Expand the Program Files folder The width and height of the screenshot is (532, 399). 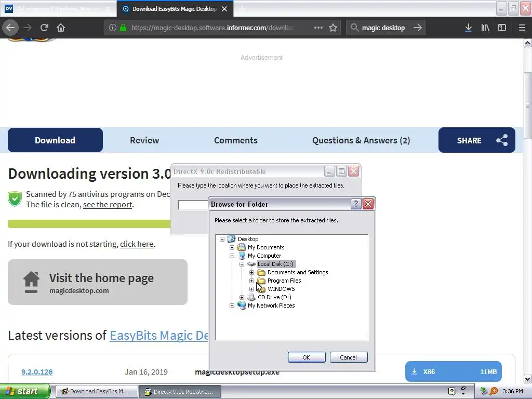251,281
